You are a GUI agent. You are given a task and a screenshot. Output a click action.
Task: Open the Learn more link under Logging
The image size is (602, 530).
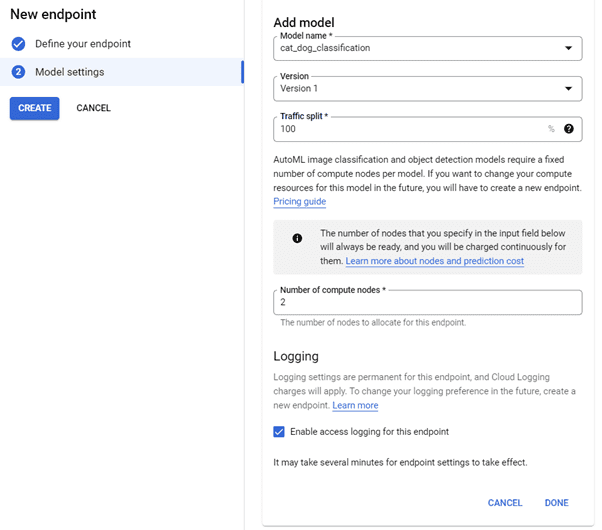pyautogui.click(x=355, y=406)
